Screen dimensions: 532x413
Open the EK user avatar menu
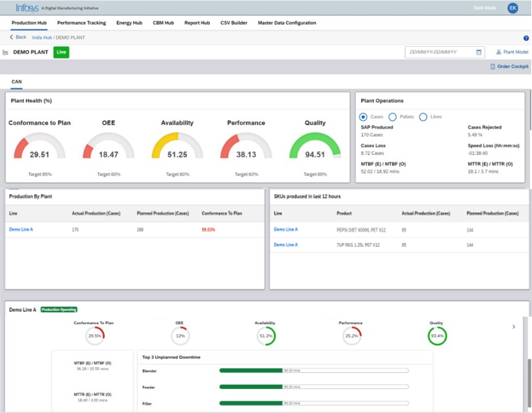coord(512,8)
